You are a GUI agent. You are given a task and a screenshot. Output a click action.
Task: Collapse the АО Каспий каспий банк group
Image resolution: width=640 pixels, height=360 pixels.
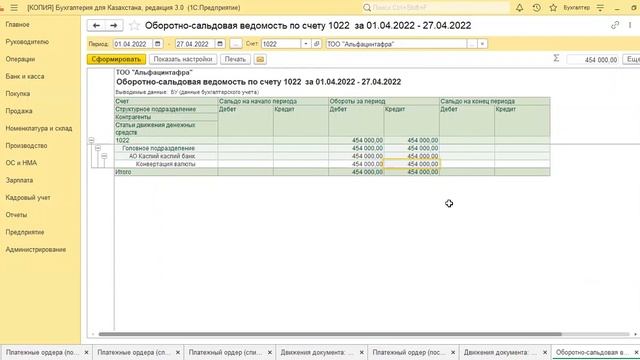[104, 156]
